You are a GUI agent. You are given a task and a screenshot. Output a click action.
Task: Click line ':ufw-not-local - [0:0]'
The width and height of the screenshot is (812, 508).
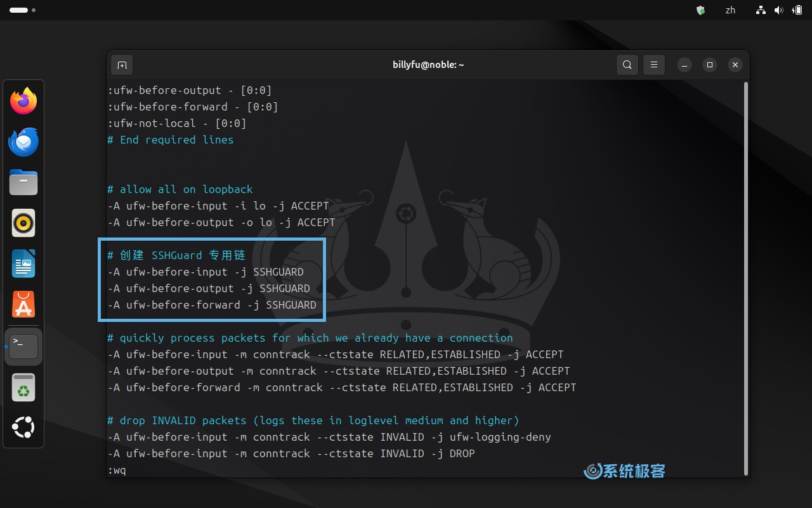click(177, 123)
